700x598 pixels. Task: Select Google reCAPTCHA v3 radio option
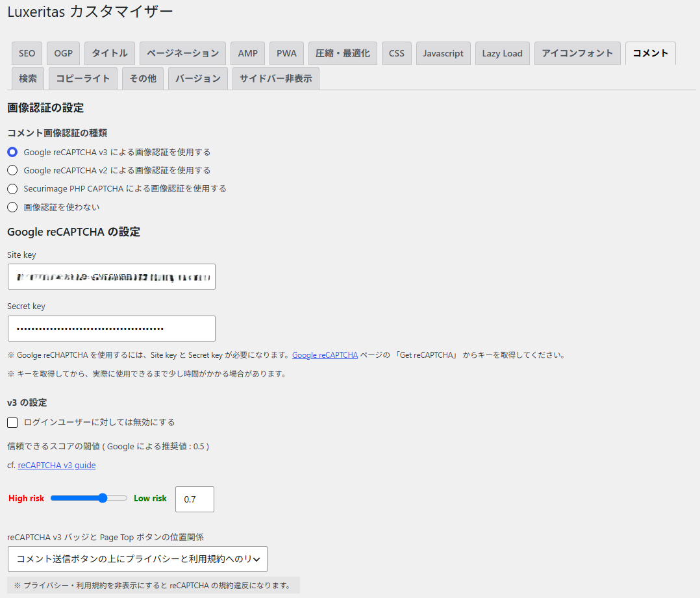click(12, 152)
